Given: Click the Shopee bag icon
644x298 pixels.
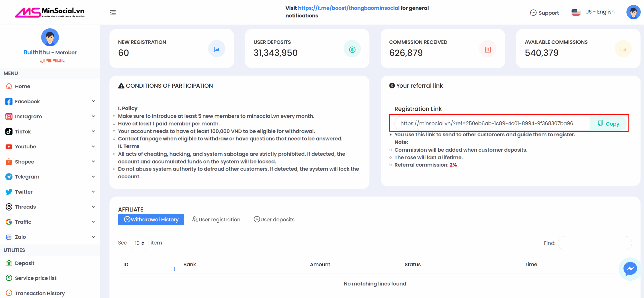Looking at the screenshot, I should click(x=9, y=162).
